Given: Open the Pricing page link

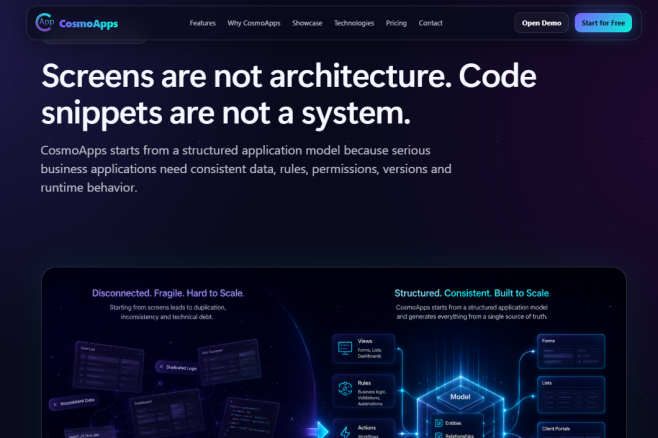Looking at the screenshot, I should point(396,23).
